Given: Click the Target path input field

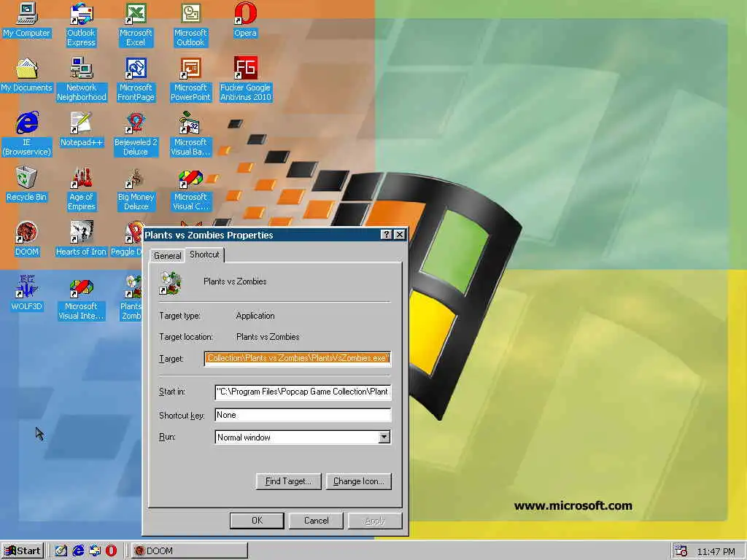Looking at the screenshot, I should (x=298, y=358).
